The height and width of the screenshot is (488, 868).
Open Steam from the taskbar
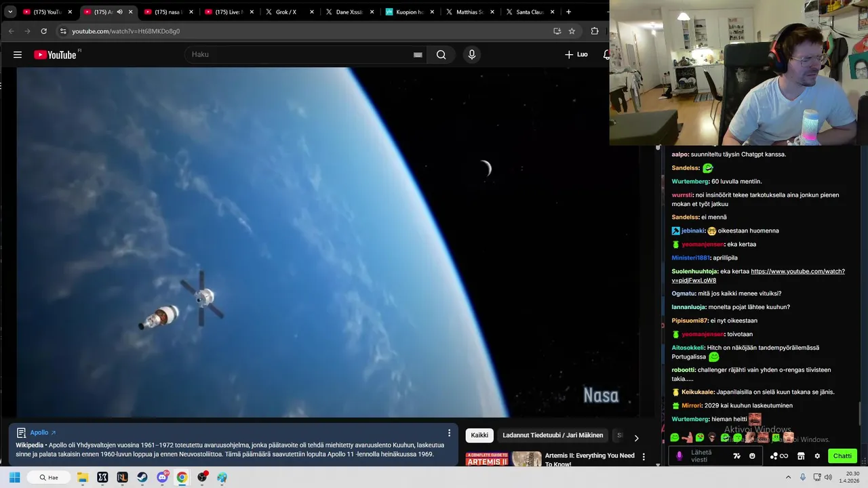coord(142,477)
